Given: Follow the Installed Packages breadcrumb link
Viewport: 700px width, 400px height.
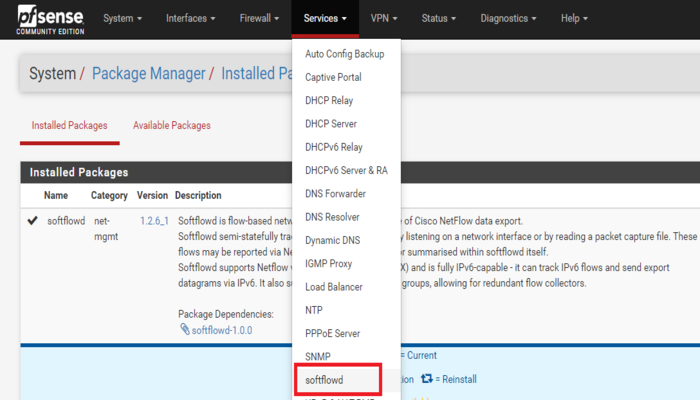Looking at the screenshot, I should [257, 73].
